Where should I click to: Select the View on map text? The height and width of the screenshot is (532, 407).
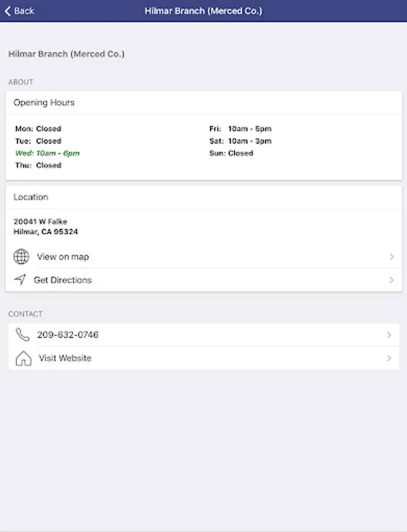pos(63,257)
